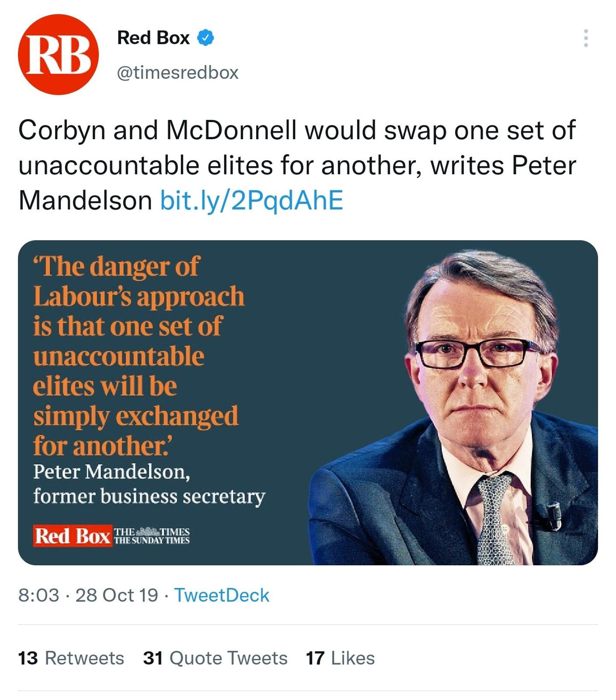Click the Red Box logo inside the image
616x700 pixels.
72,536
